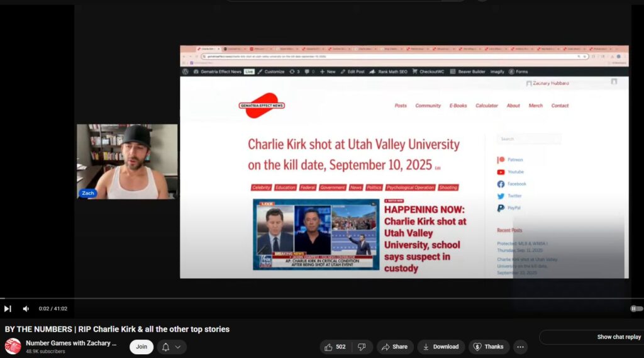Click the Patreon sidebar icon
Screen dimensions: 644x358
tap(501, 159)
